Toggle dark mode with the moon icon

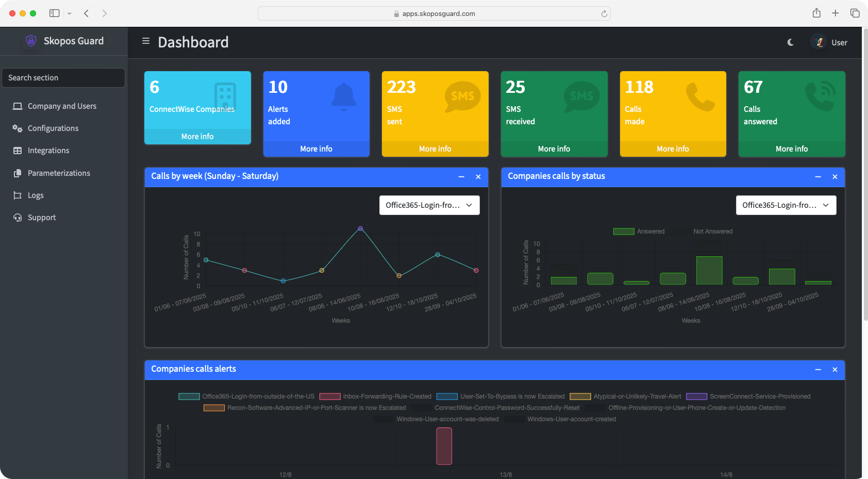790,42
